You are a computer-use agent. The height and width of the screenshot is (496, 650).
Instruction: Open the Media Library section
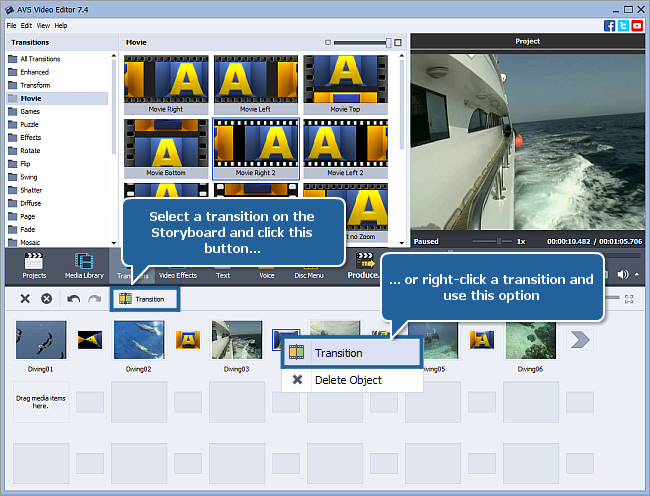click(84, 266)
